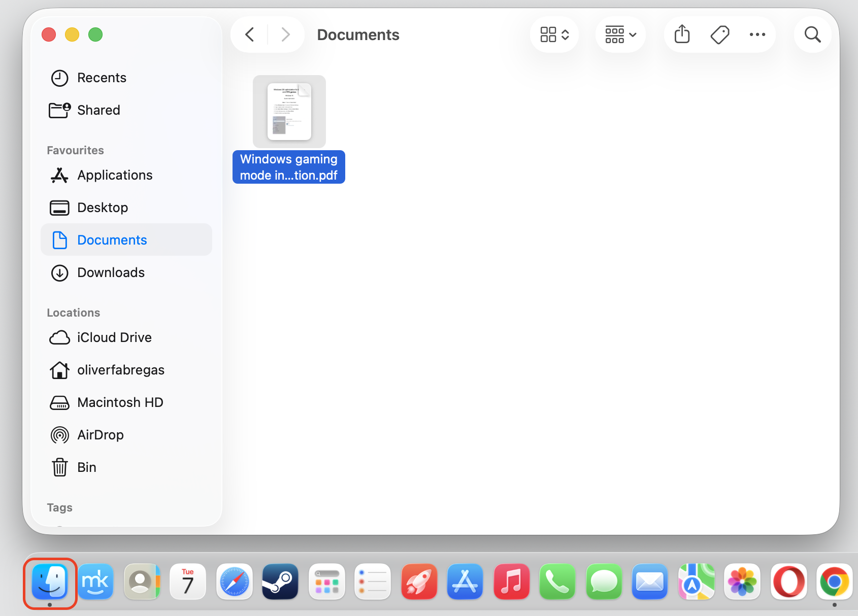
Task: Open Macintosh HD location
Action: tap(126, 402)
